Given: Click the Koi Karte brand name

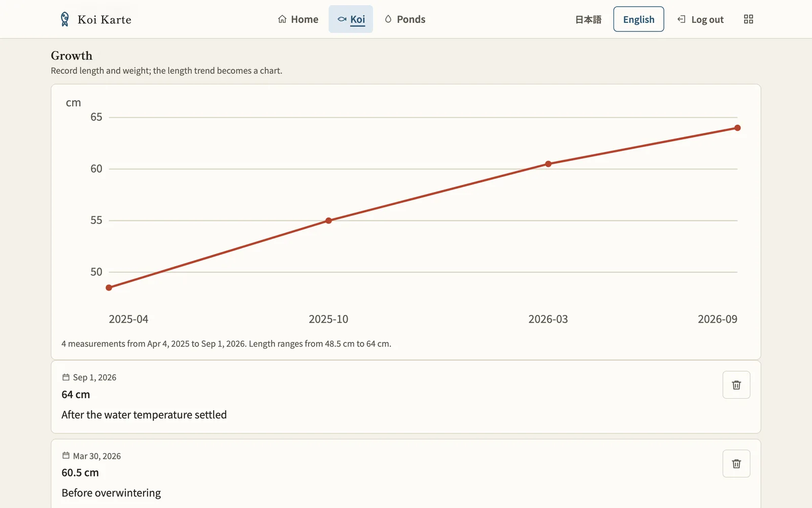Looking at the screenshot, I should pos(105,20).
